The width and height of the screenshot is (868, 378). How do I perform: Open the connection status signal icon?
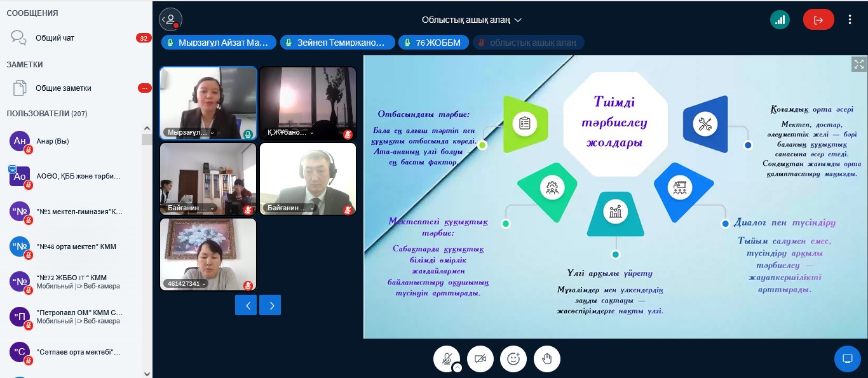point(780,20)
